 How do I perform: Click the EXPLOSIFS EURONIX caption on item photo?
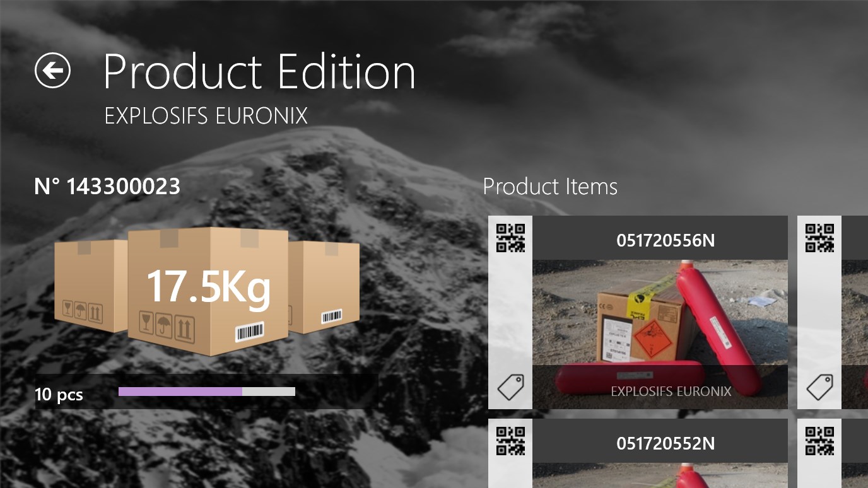click(671, 391)
